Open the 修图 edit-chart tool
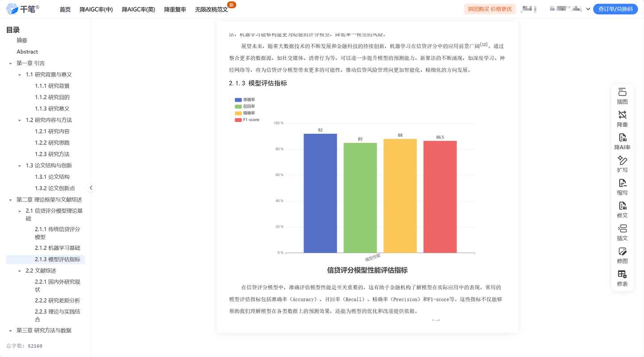644x357 pixels. pos(622,255)
